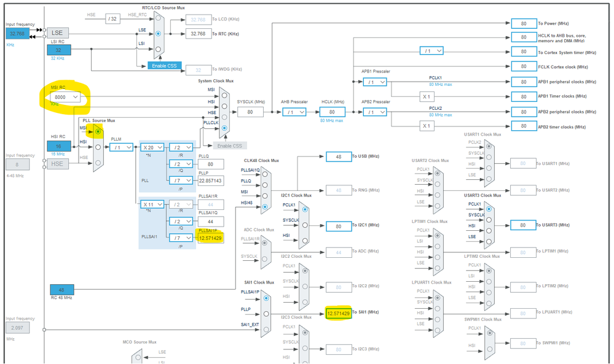Screen dimensions: 614x364
Task: Click the HSE oscillator block
Action: tap(57, 164)
